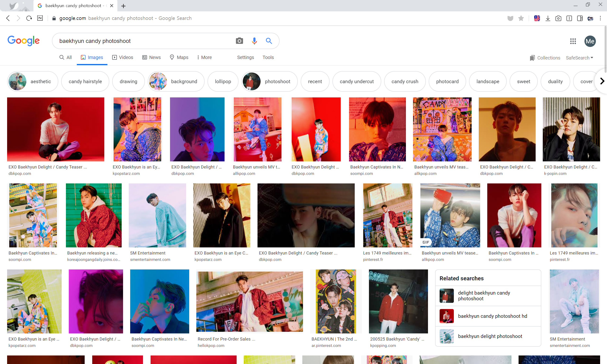
Task: View the site lock security info
Action: click(x=54, y=18)
